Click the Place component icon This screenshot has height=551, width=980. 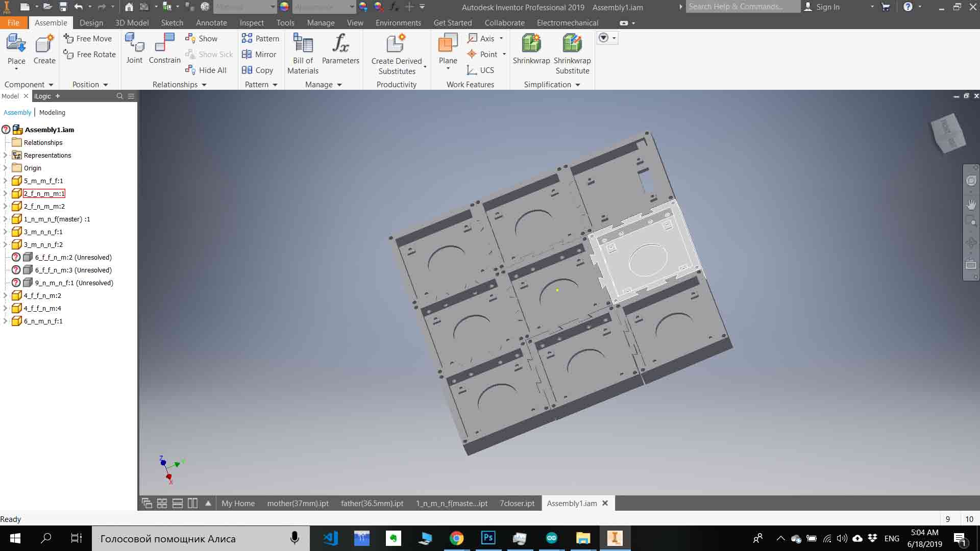tap(16, 44)
